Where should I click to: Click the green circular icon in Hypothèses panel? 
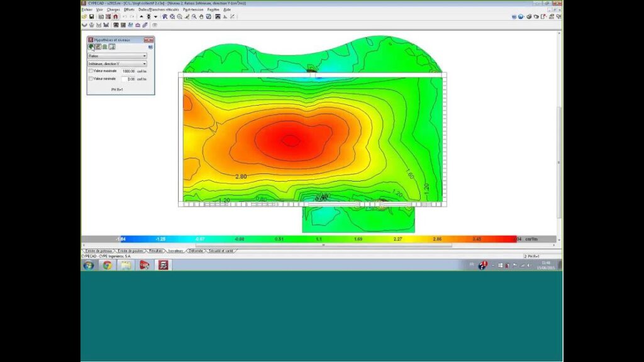click(x=91, y=47)
